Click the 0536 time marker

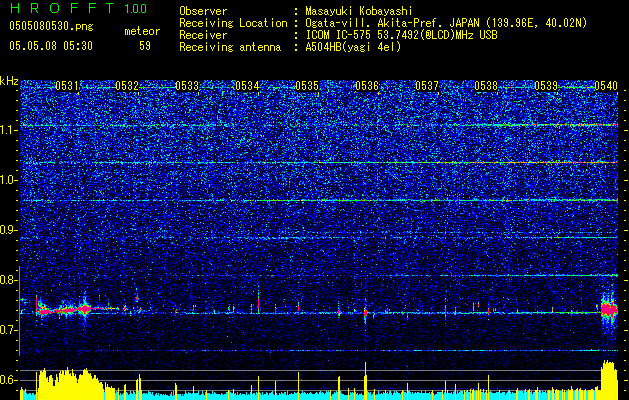click(x=367, y=86)
